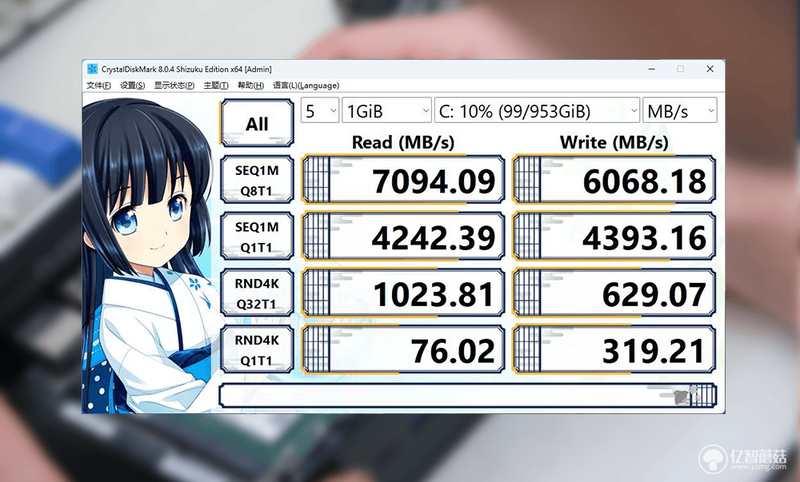Click the 629.07 write result
Image resolution: width=800 pixels, height=482 pixels.
614,293
